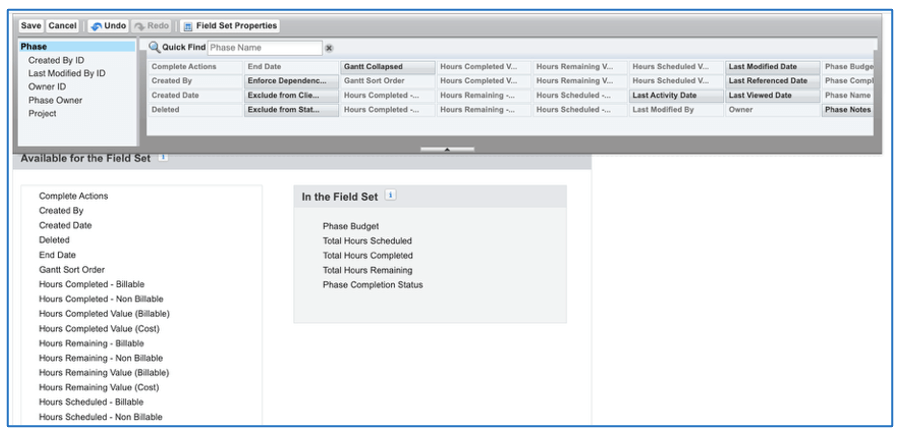This screenshot has width=900, height=436.
Task: Open Field Set Properties
Action: [x=230, y=26]
